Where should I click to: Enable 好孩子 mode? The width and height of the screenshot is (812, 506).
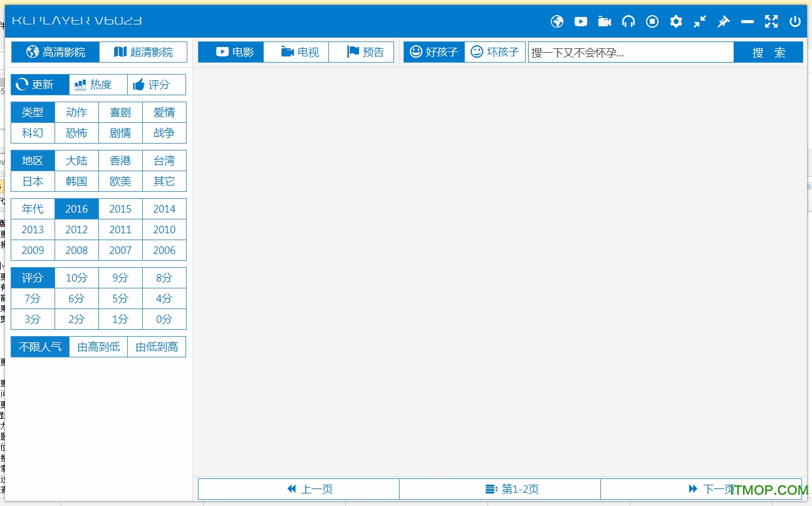pos(434,52)
